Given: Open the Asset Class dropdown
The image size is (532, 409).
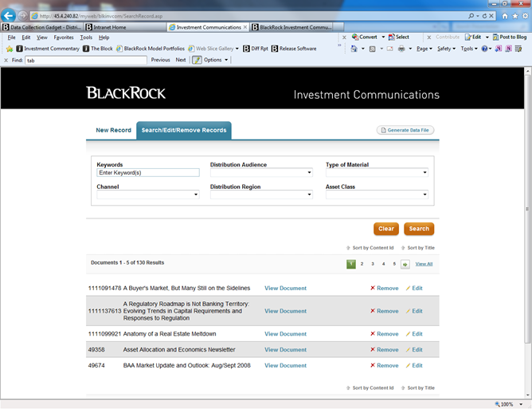Looking at the screenshot, I should click(377, 195).
